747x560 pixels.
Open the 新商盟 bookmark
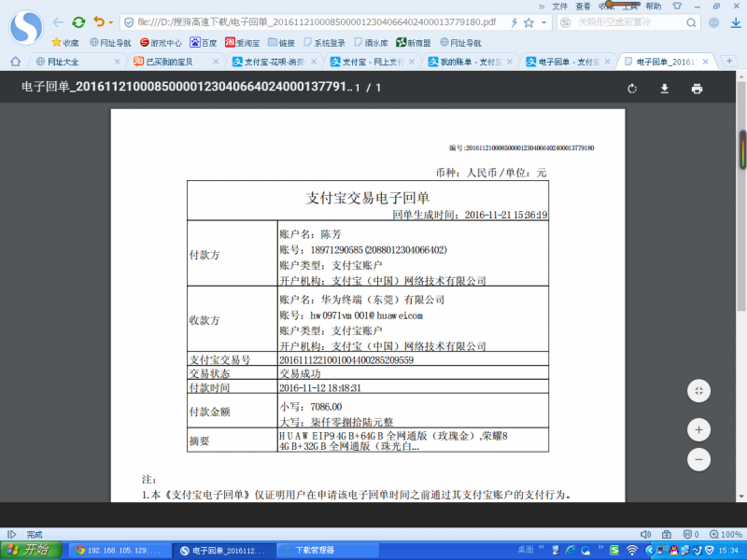click(x=413, y=43)
